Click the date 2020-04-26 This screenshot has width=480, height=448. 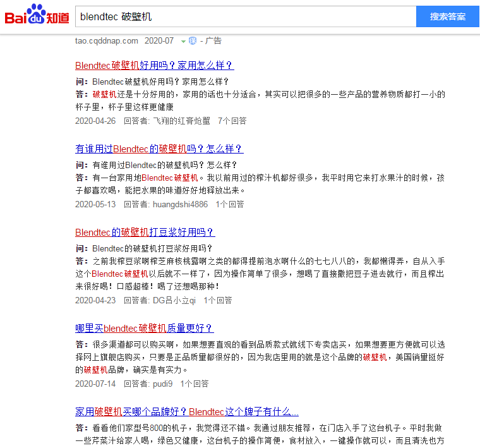coord(95,121)
